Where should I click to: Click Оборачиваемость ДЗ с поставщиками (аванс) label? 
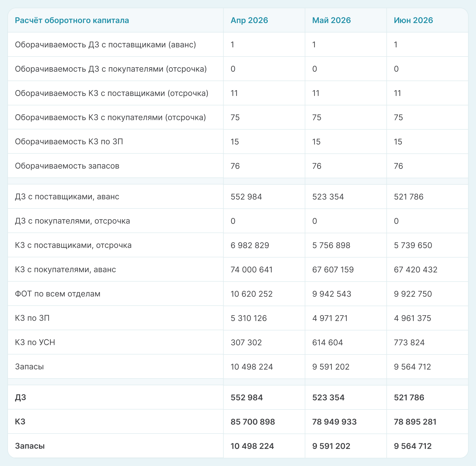coord(105,45)
